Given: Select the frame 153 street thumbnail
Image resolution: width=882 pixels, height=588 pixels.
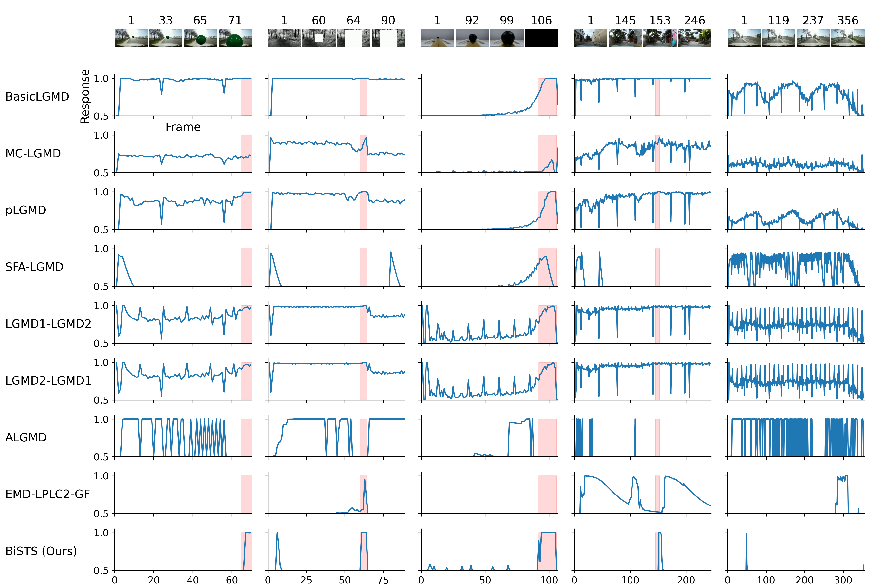Looking at the screenshot, I should point(660,38).
